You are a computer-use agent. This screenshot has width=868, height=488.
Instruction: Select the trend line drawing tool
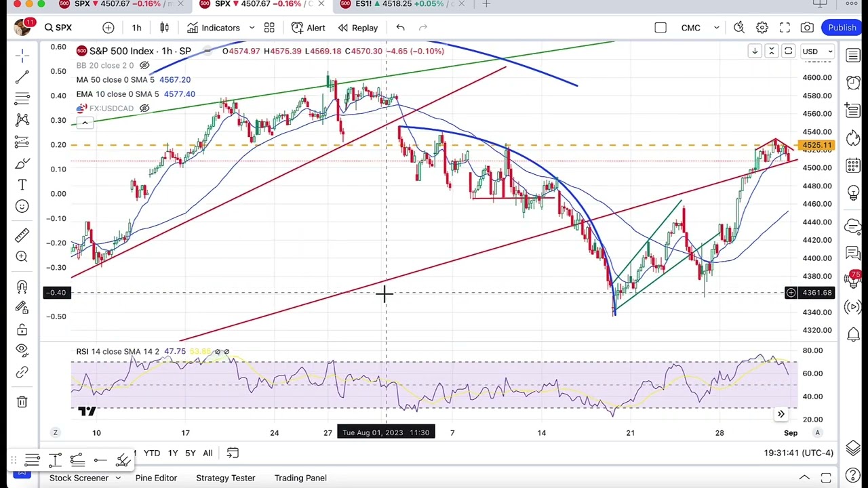point(22,77)
